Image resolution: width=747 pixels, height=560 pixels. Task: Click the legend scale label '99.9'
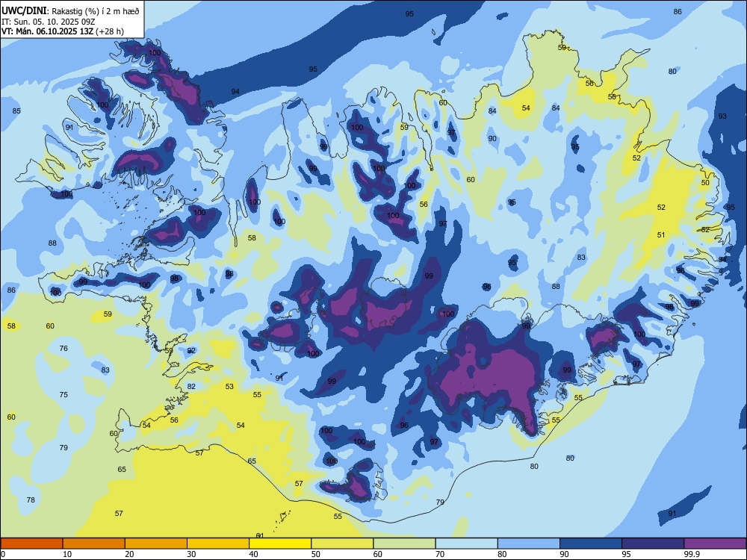[691, 554]
